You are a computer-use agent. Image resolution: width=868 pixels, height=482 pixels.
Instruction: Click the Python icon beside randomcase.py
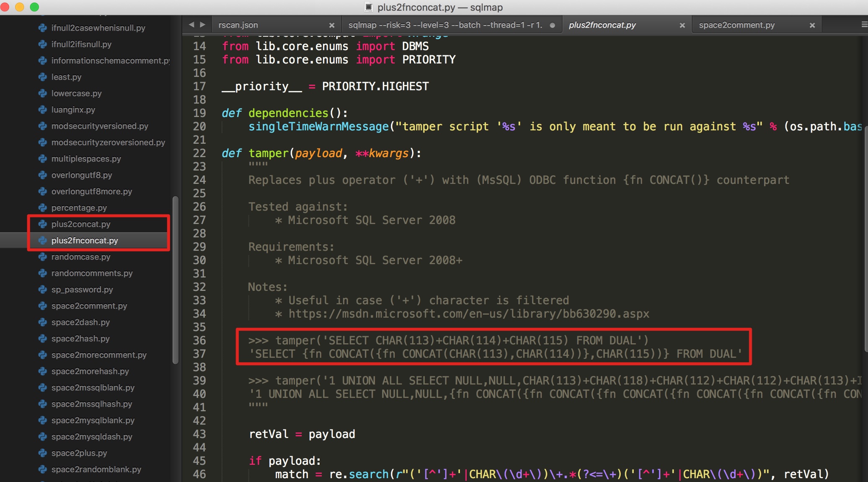(42, 257)
